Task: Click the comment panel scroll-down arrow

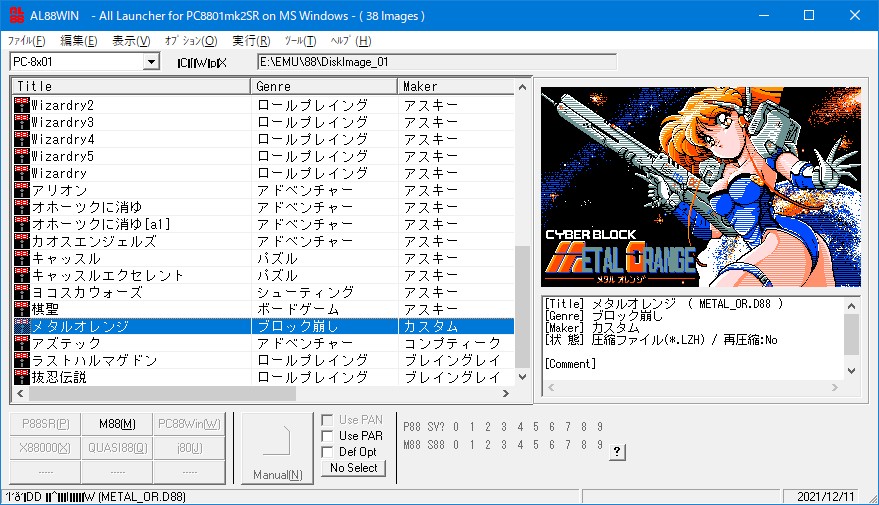Action: [851, 370]
